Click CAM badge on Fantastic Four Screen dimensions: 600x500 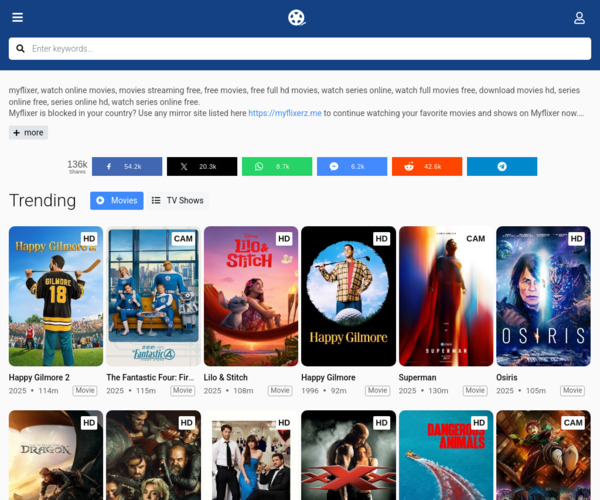(183, 239)
